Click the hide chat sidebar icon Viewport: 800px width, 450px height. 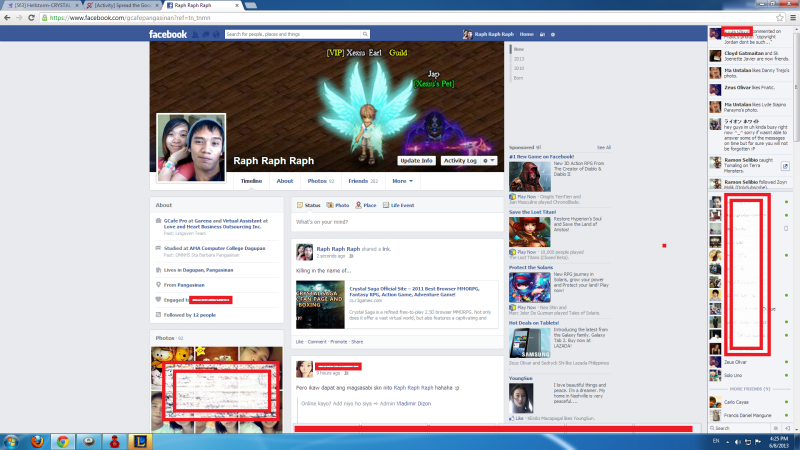788,428
